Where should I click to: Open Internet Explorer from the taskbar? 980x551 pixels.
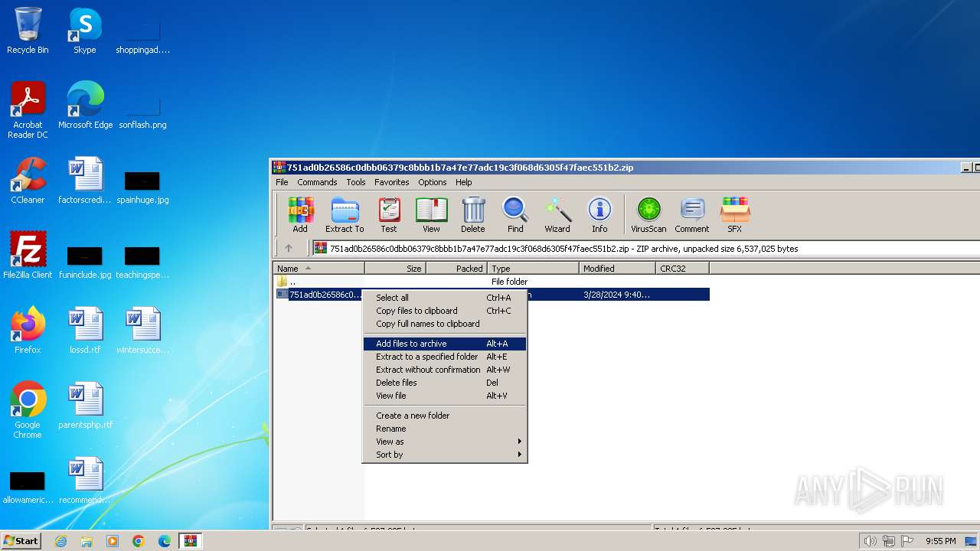(x=60, y=541)
